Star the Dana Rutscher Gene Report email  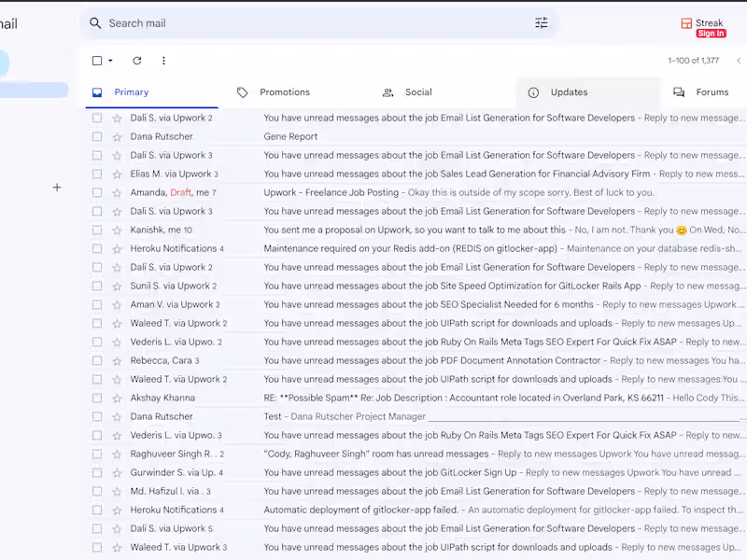pyautogui.click(x=117, y=137)
